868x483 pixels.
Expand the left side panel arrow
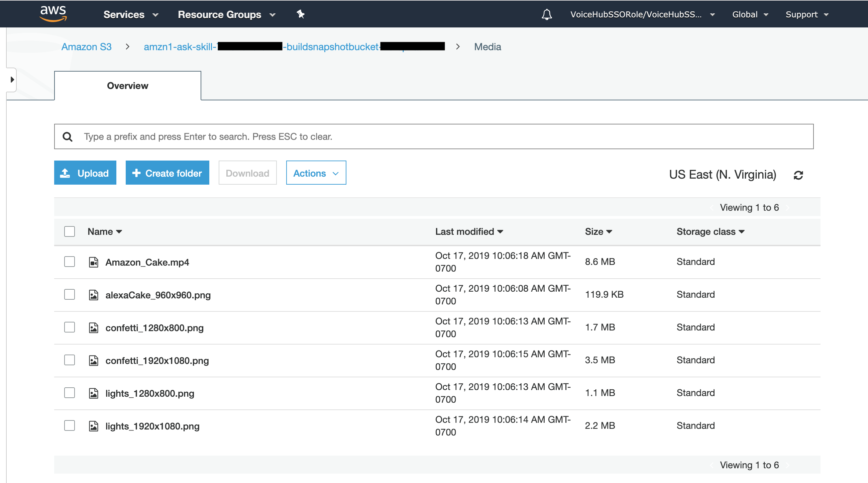coord(12,80)
